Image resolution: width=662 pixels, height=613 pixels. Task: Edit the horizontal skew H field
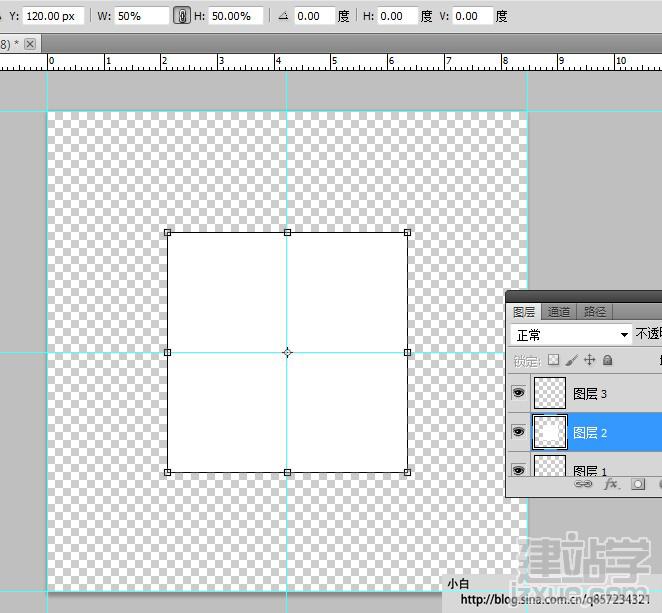pos(397,16)
